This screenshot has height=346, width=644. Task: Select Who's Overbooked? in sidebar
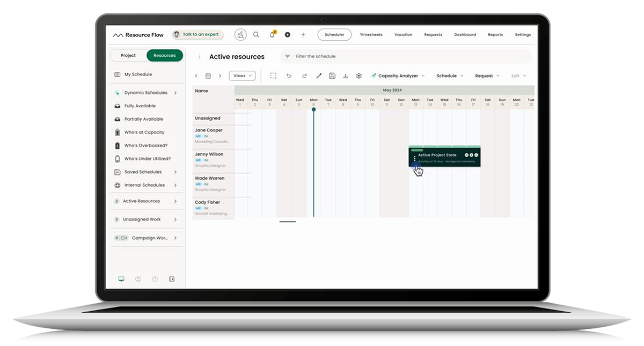146,145
